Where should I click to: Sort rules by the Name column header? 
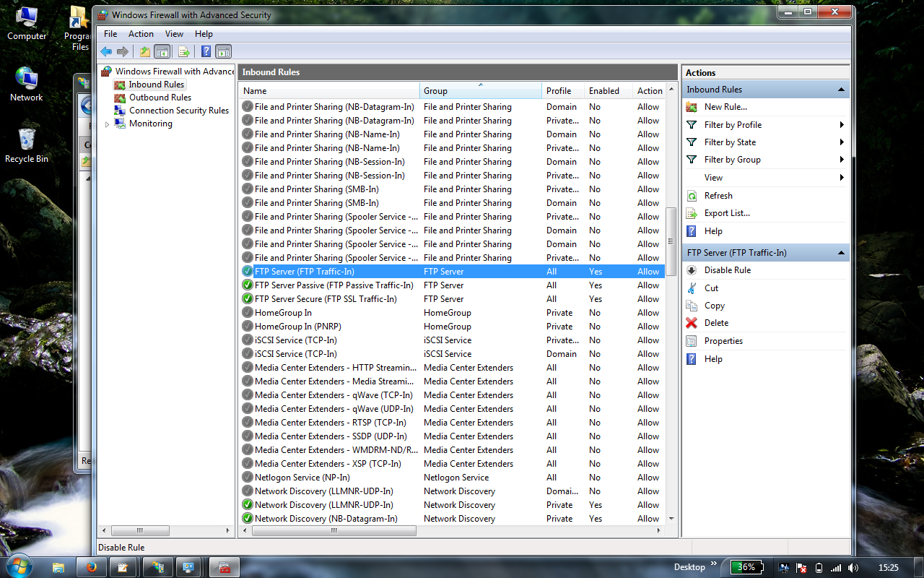click(x=329, y=91)
